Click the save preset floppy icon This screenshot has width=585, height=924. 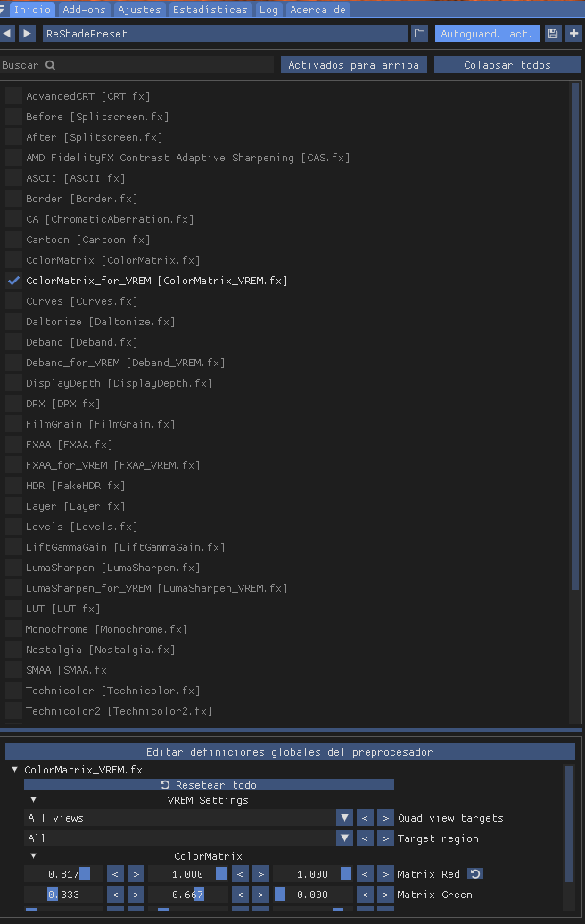click(x=553, y=34)
